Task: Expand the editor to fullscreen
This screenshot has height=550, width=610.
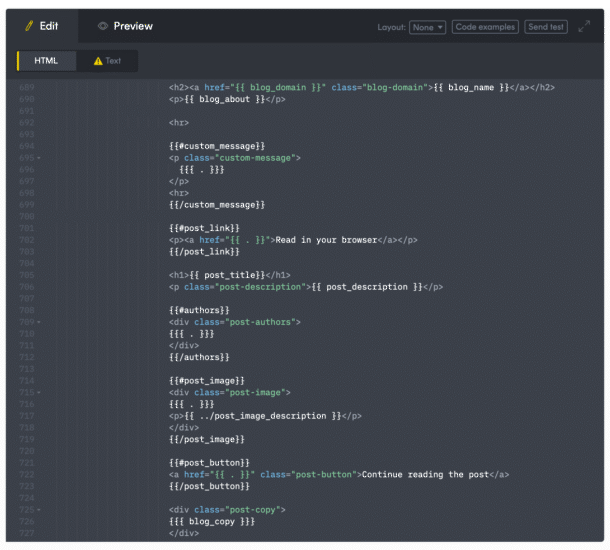Action: click(x=584, y=27)
